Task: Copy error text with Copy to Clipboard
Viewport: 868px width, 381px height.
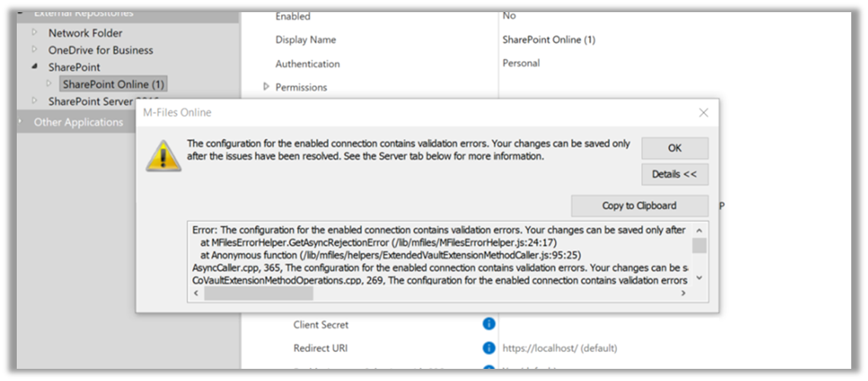Action: pos(640,205)
